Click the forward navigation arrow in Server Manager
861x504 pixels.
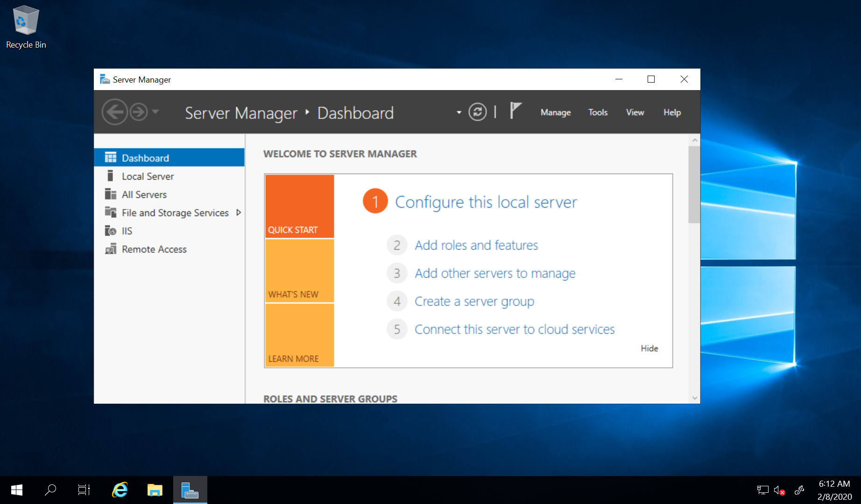(139, 112)
